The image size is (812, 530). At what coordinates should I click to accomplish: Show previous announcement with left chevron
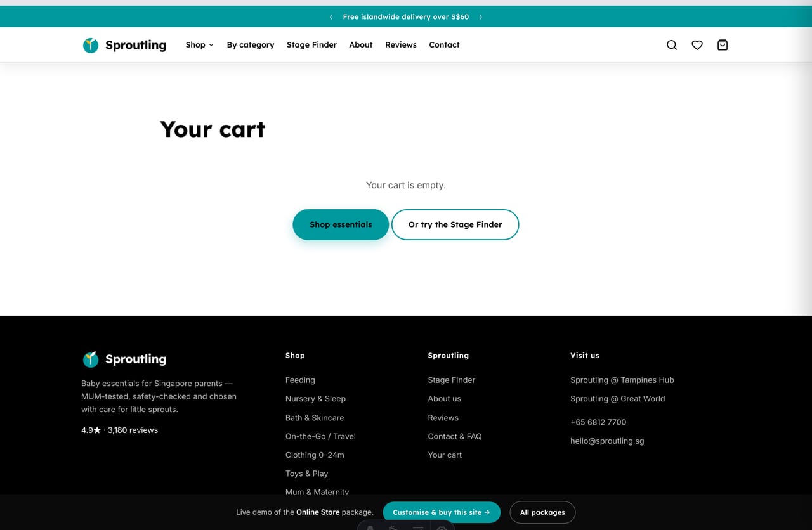tap(331, 17)
